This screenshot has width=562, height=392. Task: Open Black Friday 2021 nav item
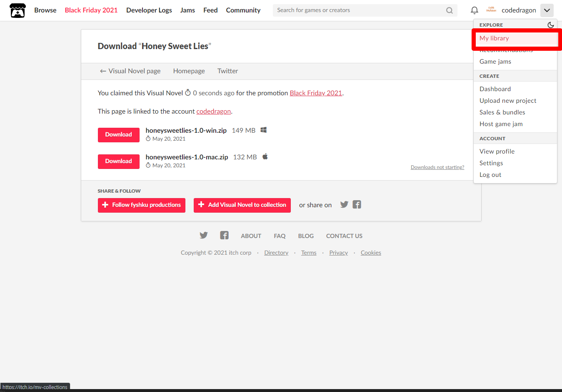91,10
